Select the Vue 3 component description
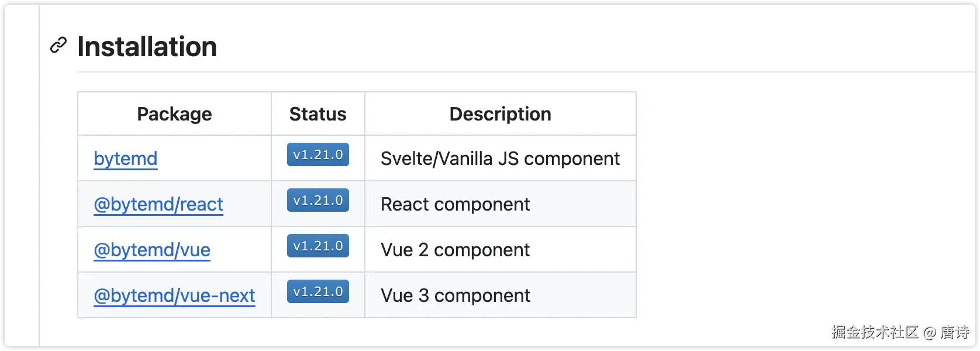This screenshot has width=980, height=351. tap(455, 295)
